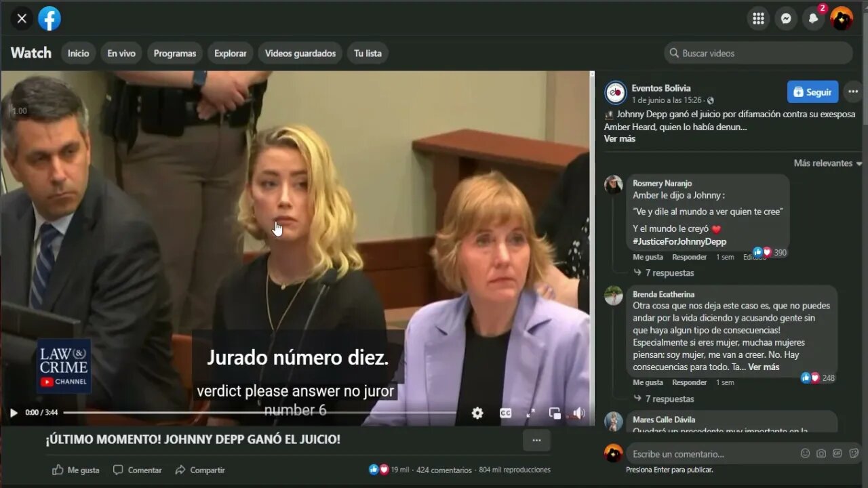Open Más relevantes comment sort dropdown

(x=828, y=163)
